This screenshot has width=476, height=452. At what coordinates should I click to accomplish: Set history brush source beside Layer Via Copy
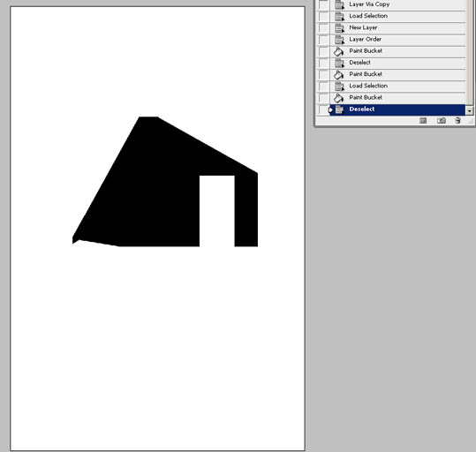click(323, 4)
